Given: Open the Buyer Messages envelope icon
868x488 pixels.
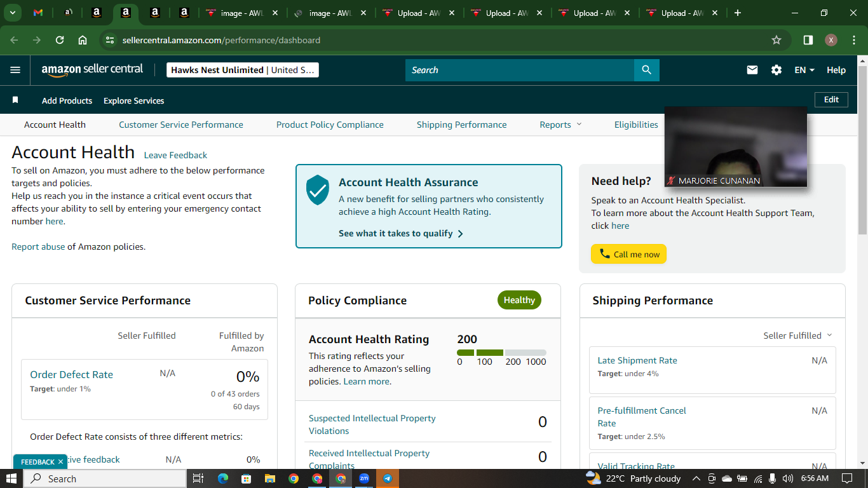Looking at the screenshot, I should coord(752,70).
